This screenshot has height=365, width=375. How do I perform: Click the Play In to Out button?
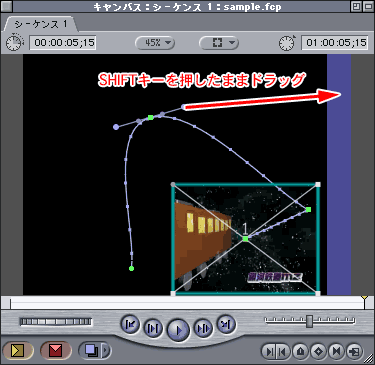(153, 328)
